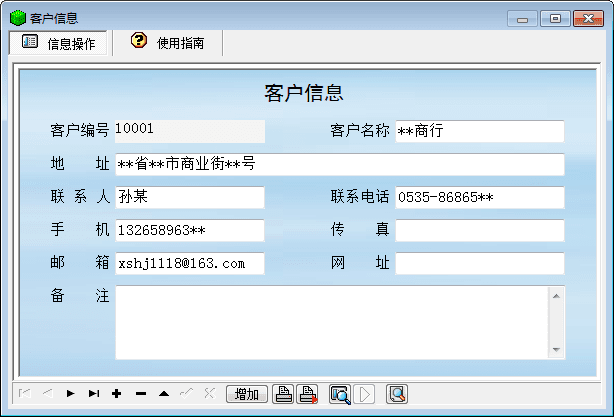The height and width of the screenshot is (417, 614).
Task: Click the plus insert record icon
Action: click(117, 394)
